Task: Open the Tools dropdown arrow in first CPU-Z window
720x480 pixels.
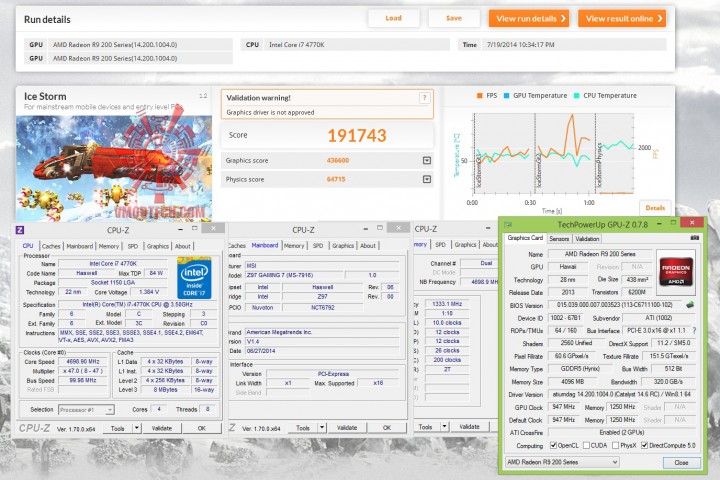Action: [x=136, y=428]
